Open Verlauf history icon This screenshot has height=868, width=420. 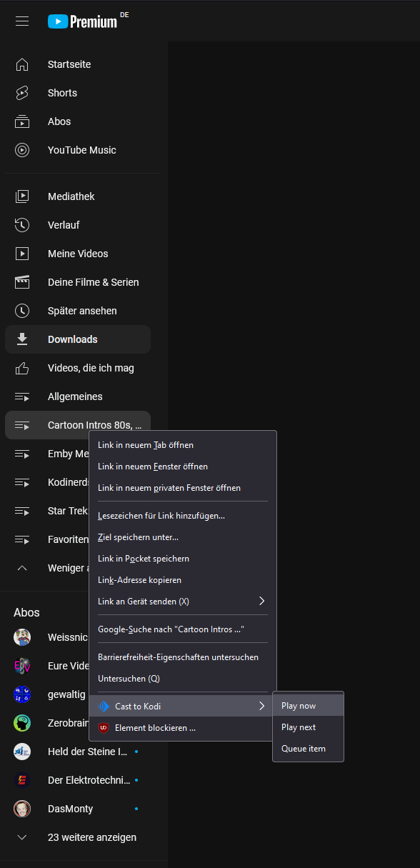click(22, 225)
